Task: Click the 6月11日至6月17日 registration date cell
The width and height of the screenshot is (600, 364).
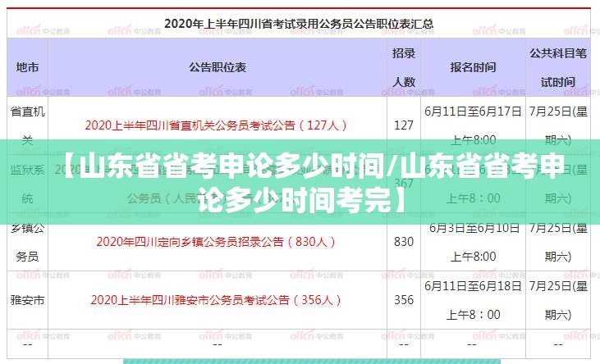Action: (x=473, y=111)
